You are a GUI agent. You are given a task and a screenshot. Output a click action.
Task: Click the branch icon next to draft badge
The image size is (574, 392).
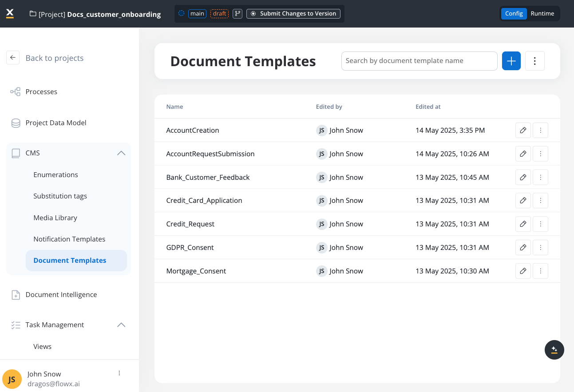[238, 14]
